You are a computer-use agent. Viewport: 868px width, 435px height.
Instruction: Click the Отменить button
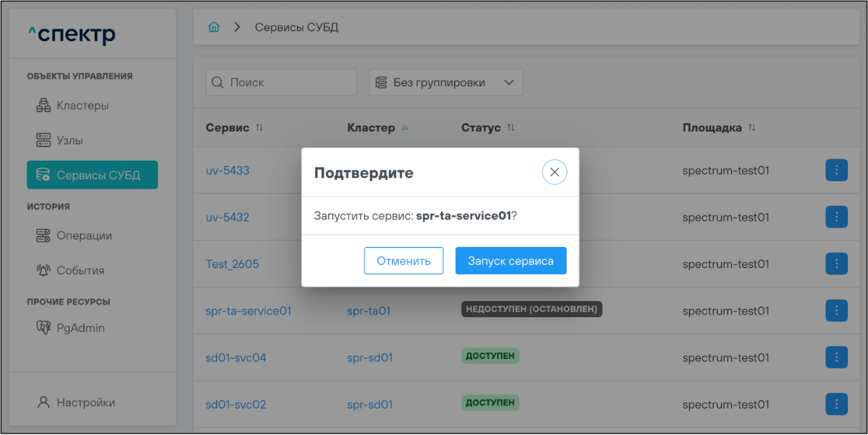[x=403, y=261]
